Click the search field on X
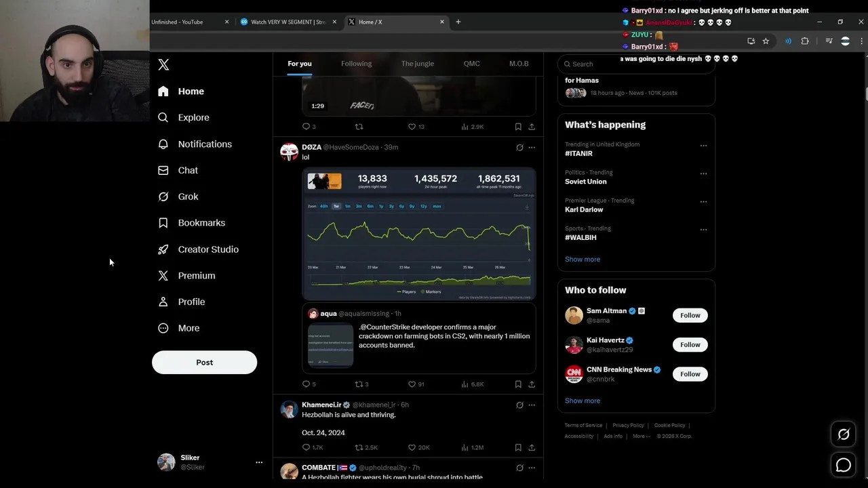Image resolution: width=868 pixels, height=488 pixels. click(x=636, y=64)
